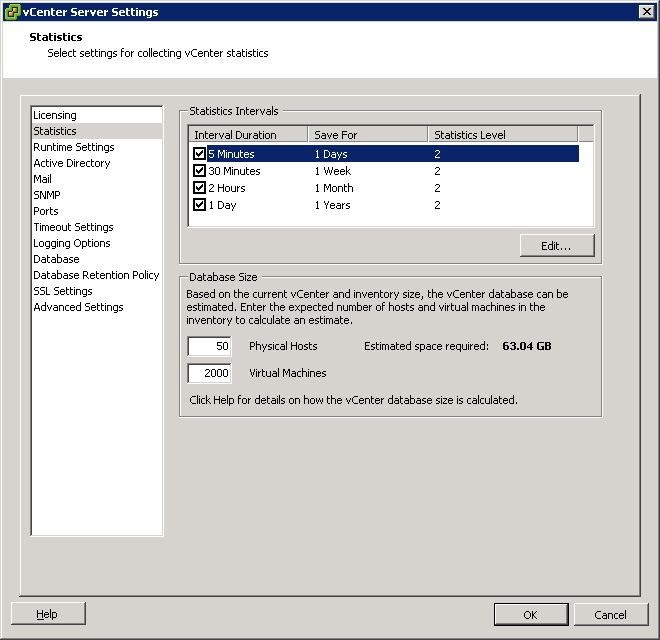Open Advanced Settings page
Screen dimensions: 660x640
97,307
